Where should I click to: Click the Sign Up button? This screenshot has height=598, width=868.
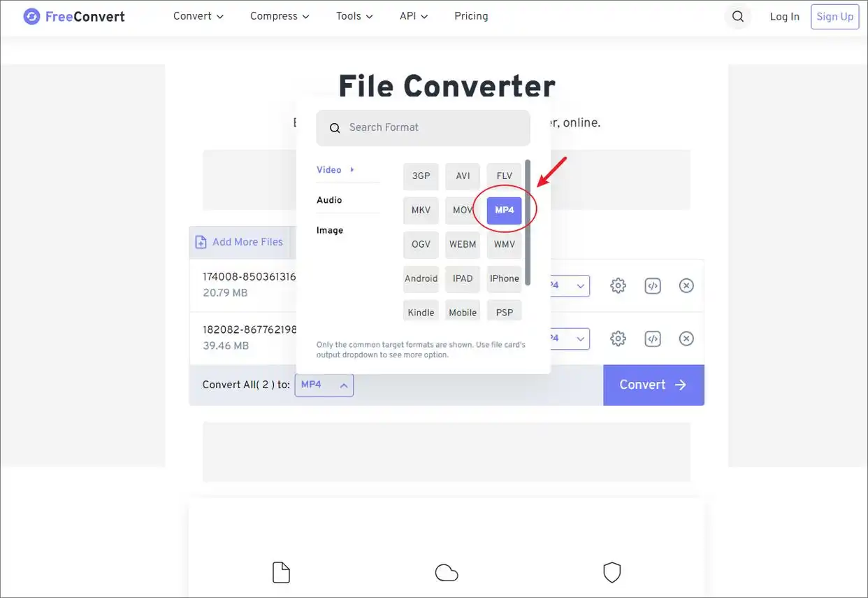coord(835,17)
